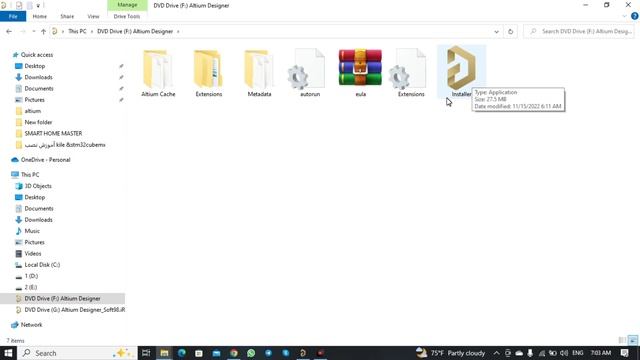This screenshot has width=640, height=360.
Task: Open Local Disk (C:)
Action: coord(42,265)
